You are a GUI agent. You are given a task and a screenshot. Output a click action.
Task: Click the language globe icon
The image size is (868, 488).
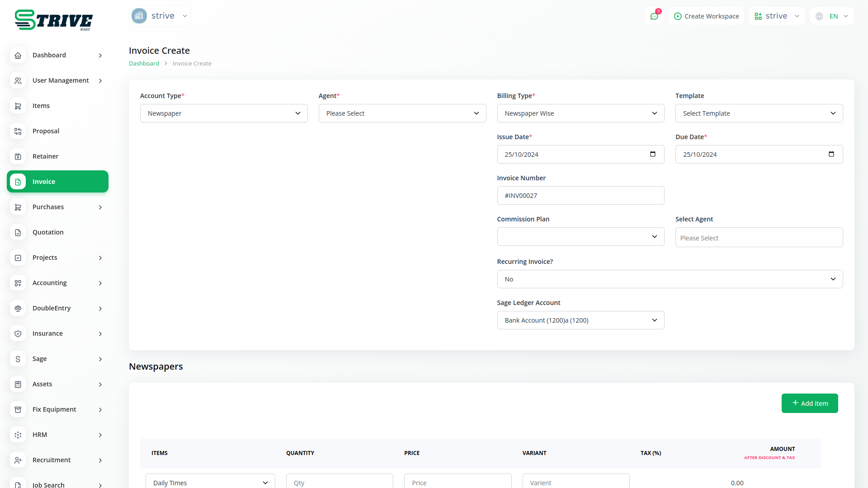tap(819, 16)
